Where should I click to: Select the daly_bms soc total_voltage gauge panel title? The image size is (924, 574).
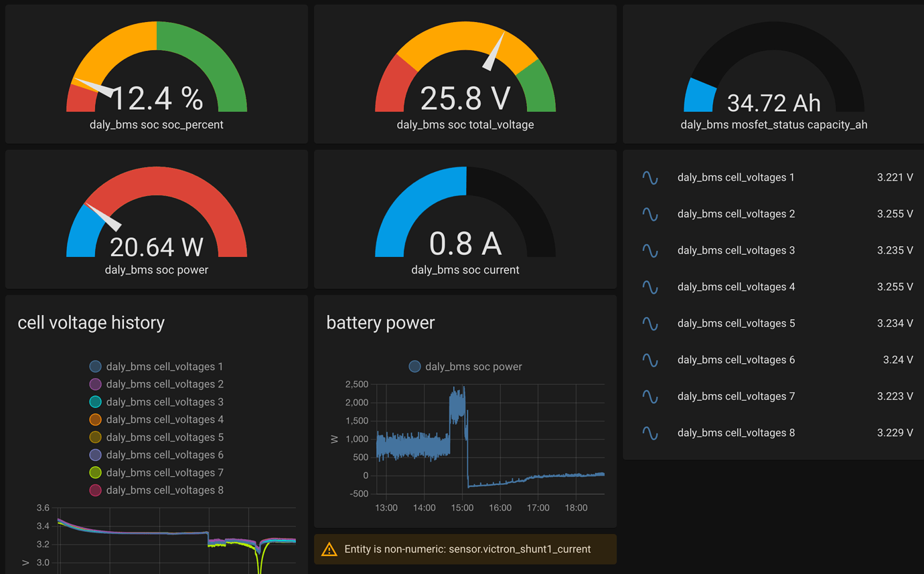(x=465, y=124)
